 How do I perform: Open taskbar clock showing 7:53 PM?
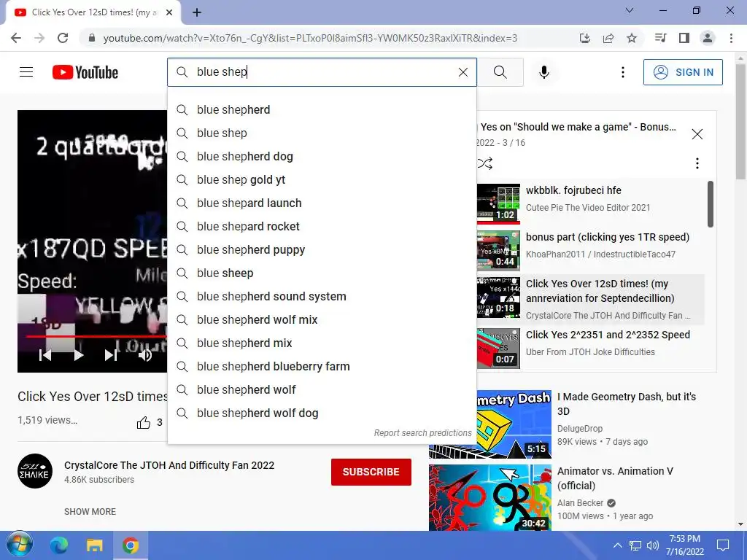pyautogui.click(x=684, y=545)
